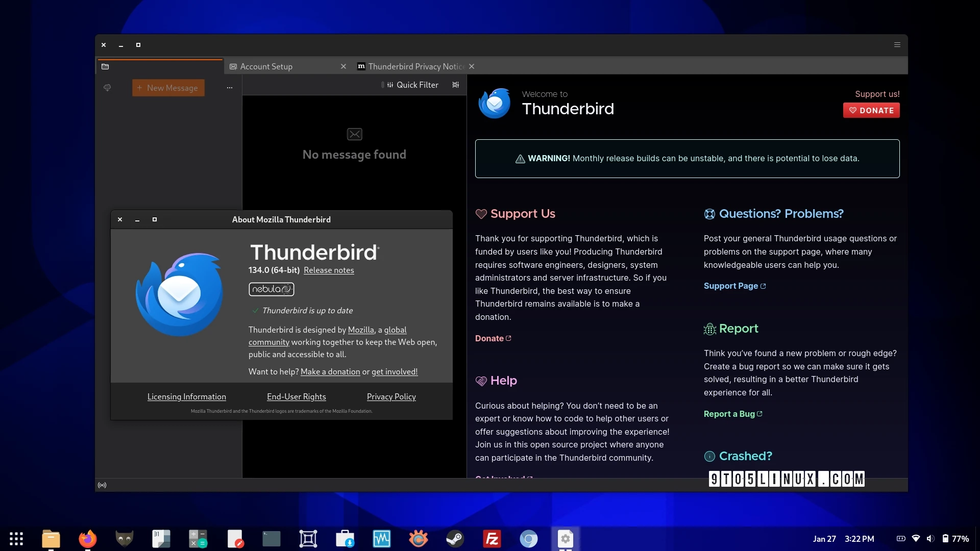
Task: Open the text editor taskbar icon
Action: 235,539
